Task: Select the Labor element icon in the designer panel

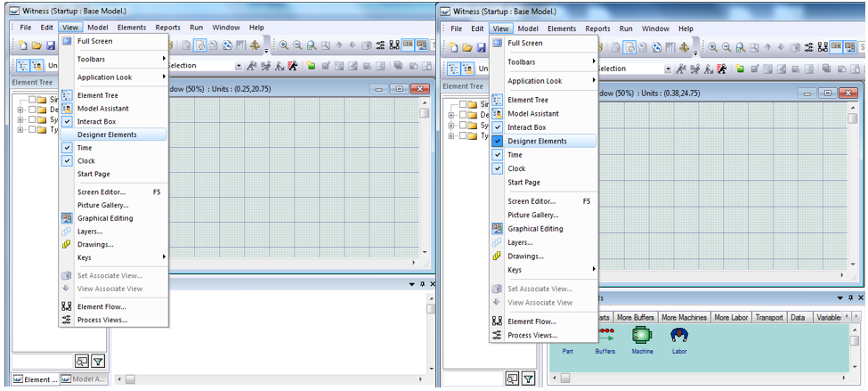Action: (x=679, y=336)
